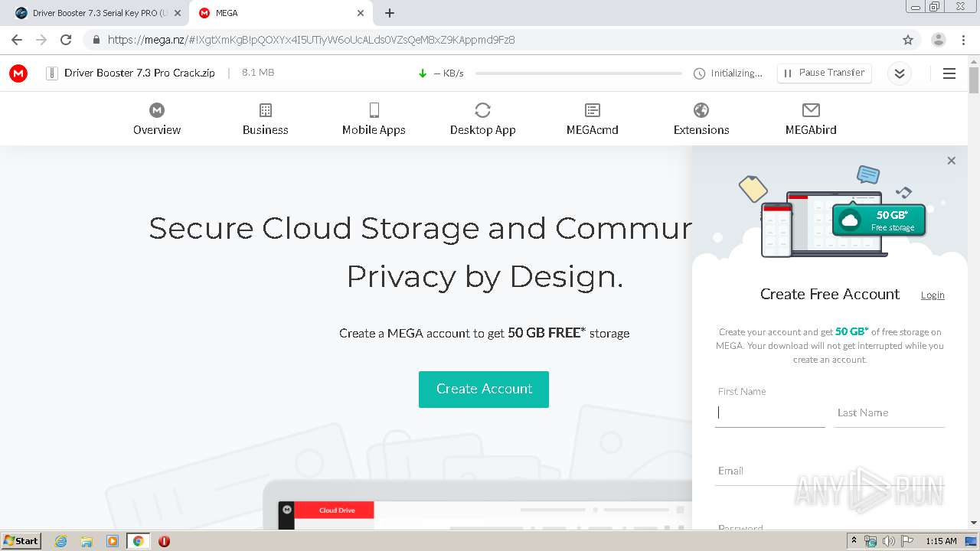The image size is (980, 551).
Task: Select the MEGA browser tab
Action: 279,13
